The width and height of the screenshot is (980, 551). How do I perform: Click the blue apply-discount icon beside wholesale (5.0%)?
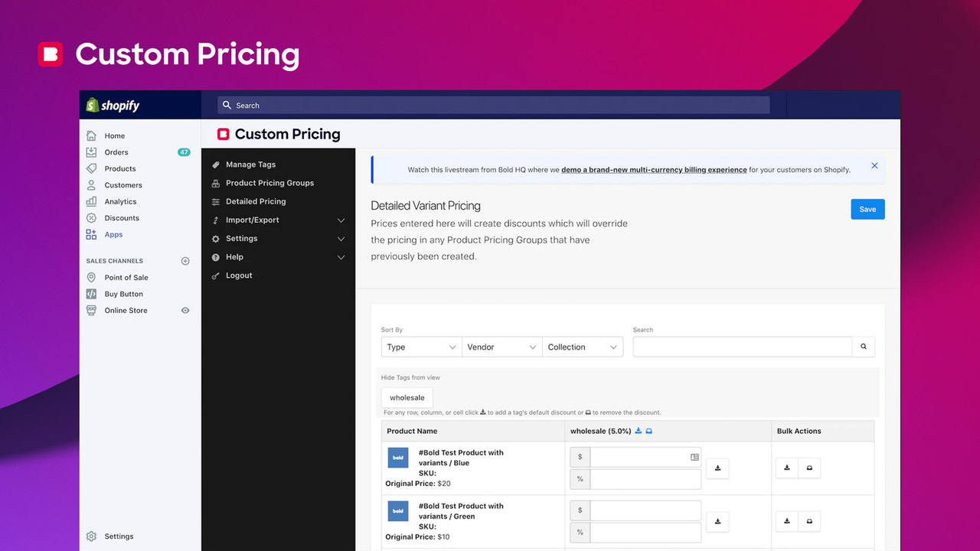pos(637,430)
